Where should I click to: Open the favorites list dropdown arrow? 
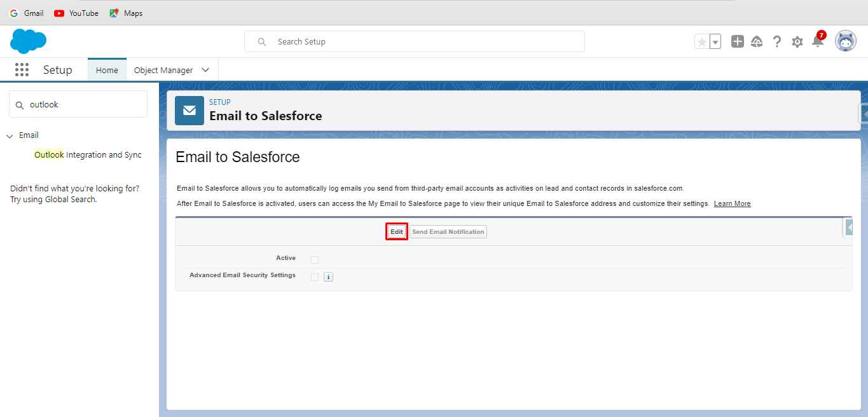pos(715,42)
